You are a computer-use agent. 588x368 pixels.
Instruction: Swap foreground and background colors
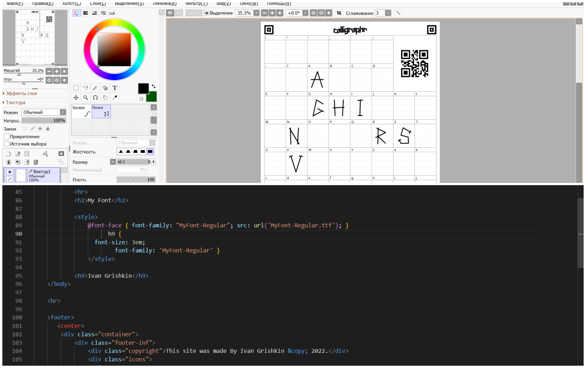tap(154, 86)
